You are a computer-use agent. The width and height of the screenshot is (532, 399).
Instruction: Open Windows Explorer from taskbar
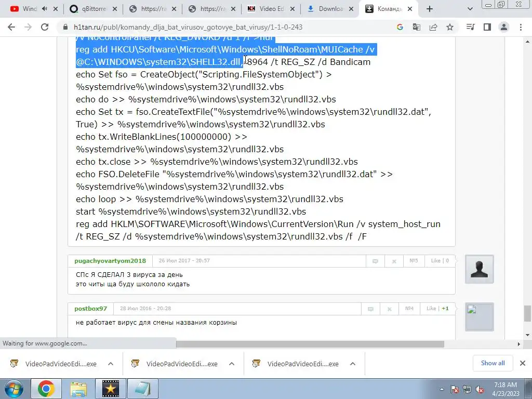pos(78,389)
